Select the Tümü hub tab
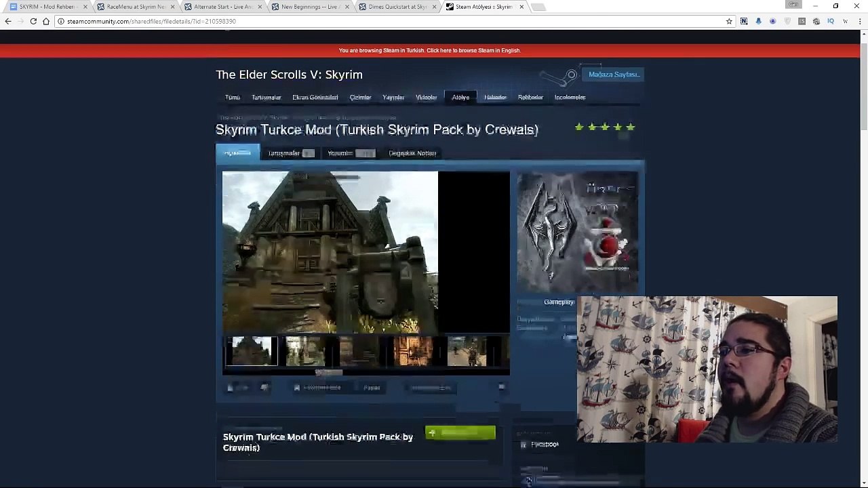 [233, 98]
